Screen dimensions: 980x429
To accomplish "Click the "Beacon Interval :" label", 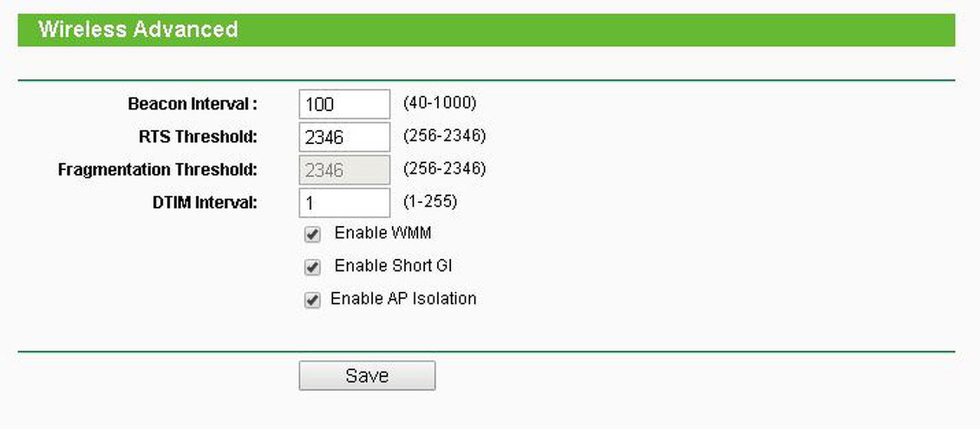I will click(192, 104).
